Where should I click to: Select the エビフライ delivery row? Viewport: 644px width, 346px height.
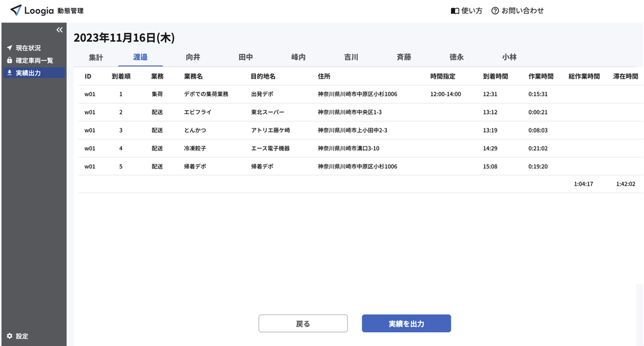(361, 112)
